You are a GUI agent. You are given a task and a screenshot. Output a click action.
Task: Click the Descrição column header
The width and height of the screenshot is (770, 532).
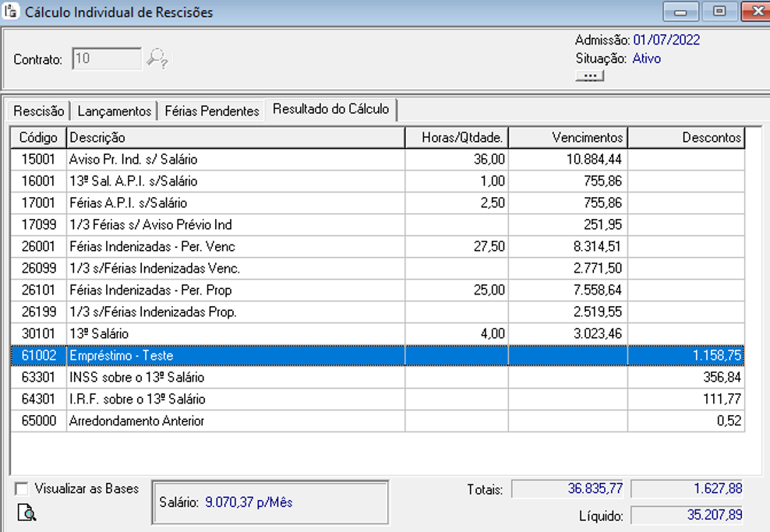235,138
